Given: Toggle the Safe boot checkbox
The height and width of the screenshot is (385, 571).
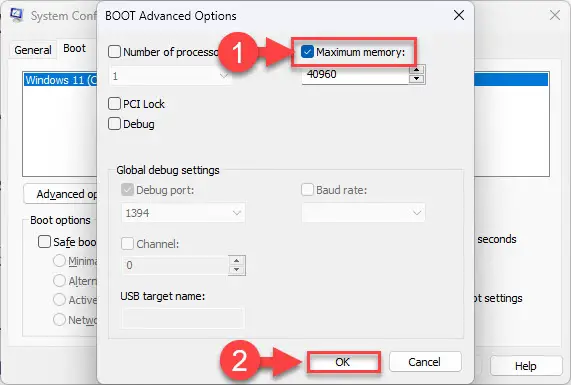Looking at the screenshot, I should (x=44, y=241).
